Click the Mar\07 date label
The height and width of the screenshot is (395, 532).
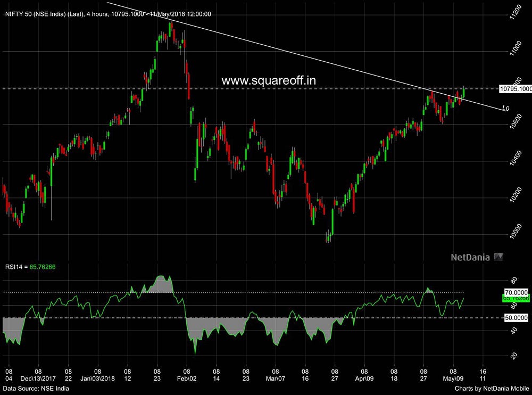click(276, 378)
